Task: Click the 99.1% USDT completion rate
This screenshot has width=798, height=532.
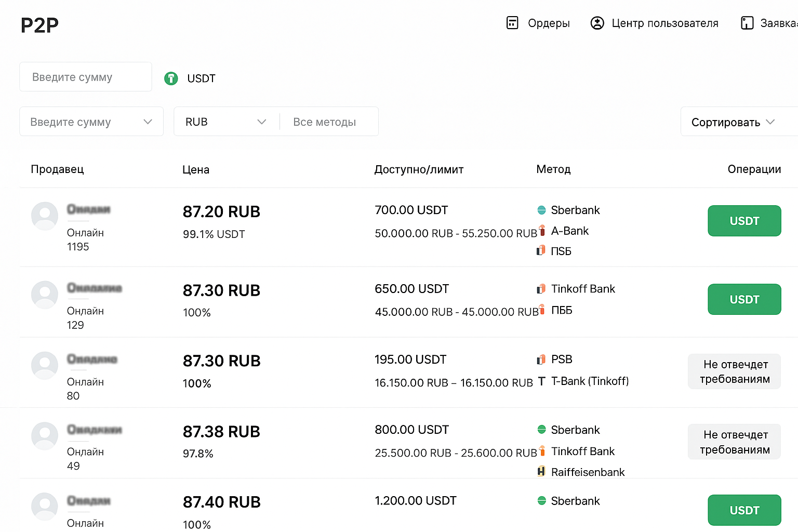Action: (x=214, y=234)
